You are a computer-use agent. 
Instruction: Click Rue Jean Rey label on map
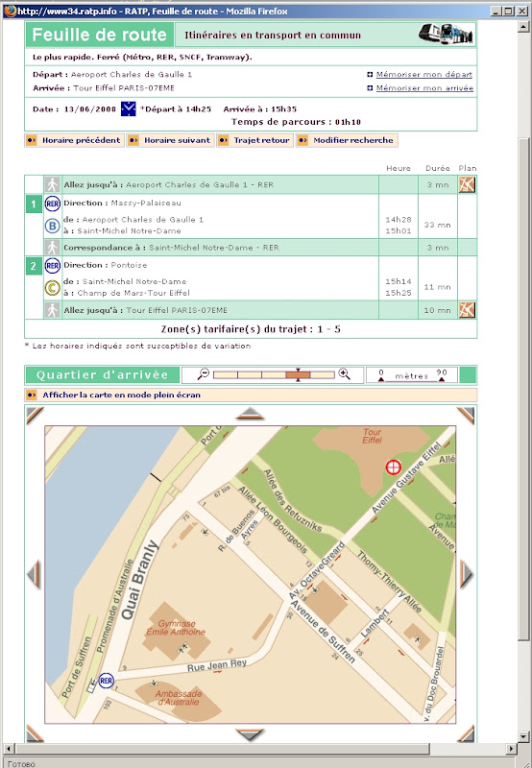pyautogui.click(x=216, y=665)
